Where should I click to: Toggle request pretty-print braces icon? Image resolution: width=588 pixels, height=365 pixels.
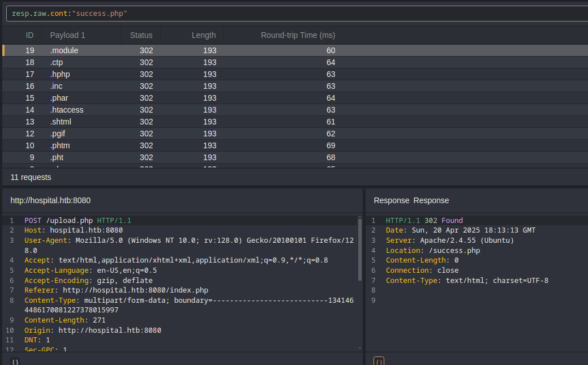point(15,362)
